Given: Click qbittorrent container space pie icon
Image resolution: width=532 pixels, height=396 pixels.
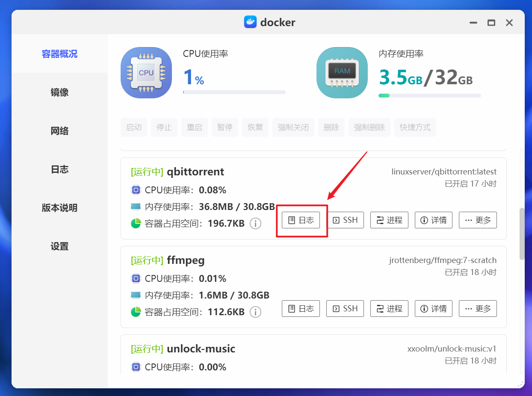Looking at the screenshot, I should 136,223.
